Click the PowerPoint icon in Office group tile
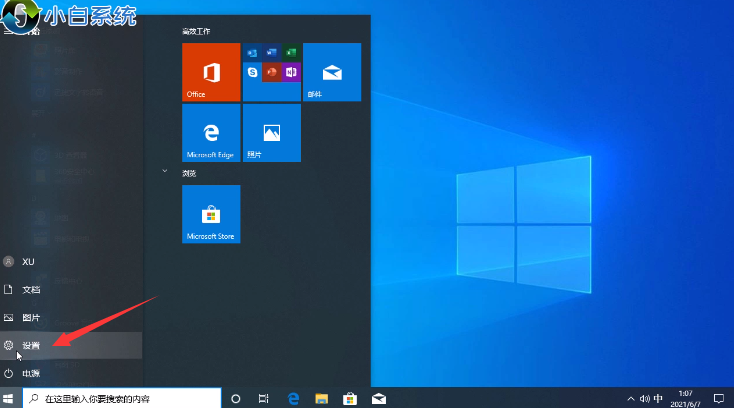734x408 pixels. tap(272, 73)
